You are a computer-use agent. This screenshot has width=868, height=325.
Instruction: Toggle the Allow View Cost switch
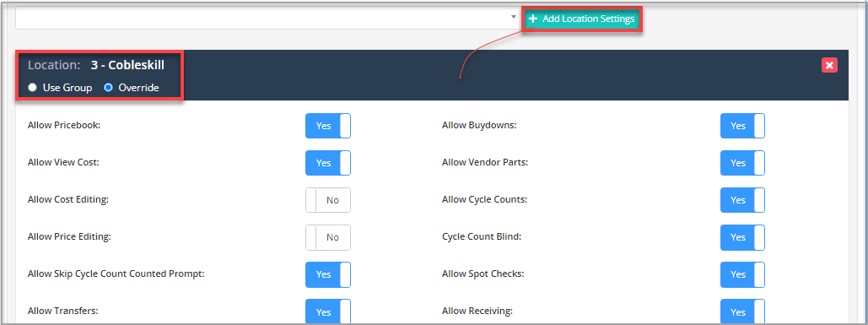327,163
